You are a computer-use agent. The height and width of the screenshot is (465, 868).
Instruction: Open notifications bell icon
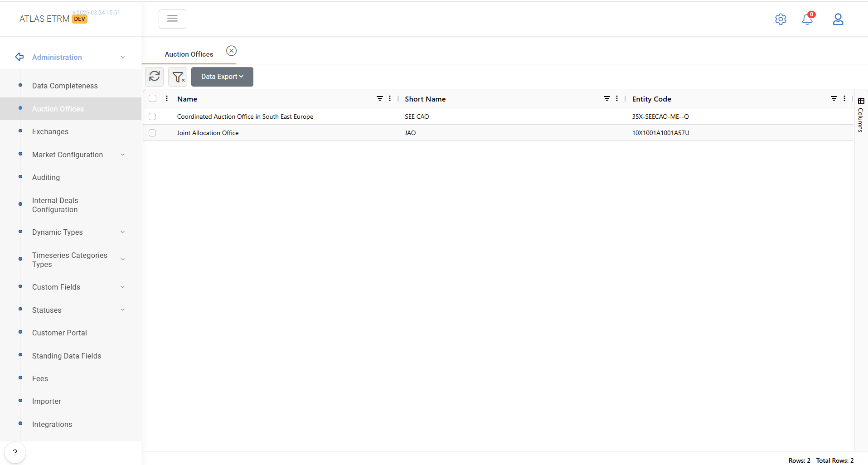(x=808, y=19)
